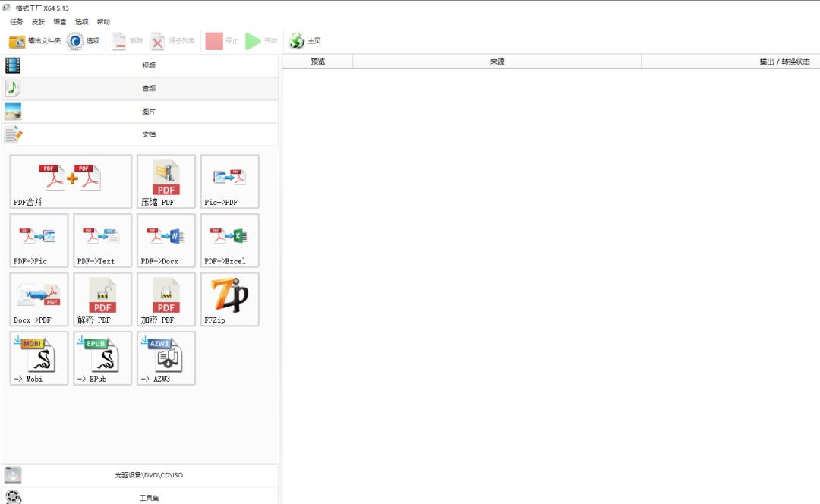Click the 输出 / 转换状态 column header
This screenshot has width=820, height=504.
[x=731, y=61]
